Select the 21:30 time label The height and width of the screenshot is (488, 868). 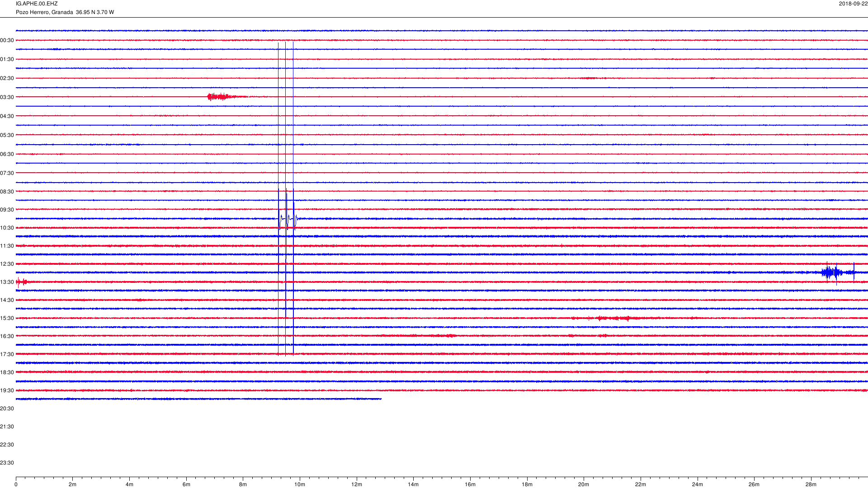pos(7,427)
